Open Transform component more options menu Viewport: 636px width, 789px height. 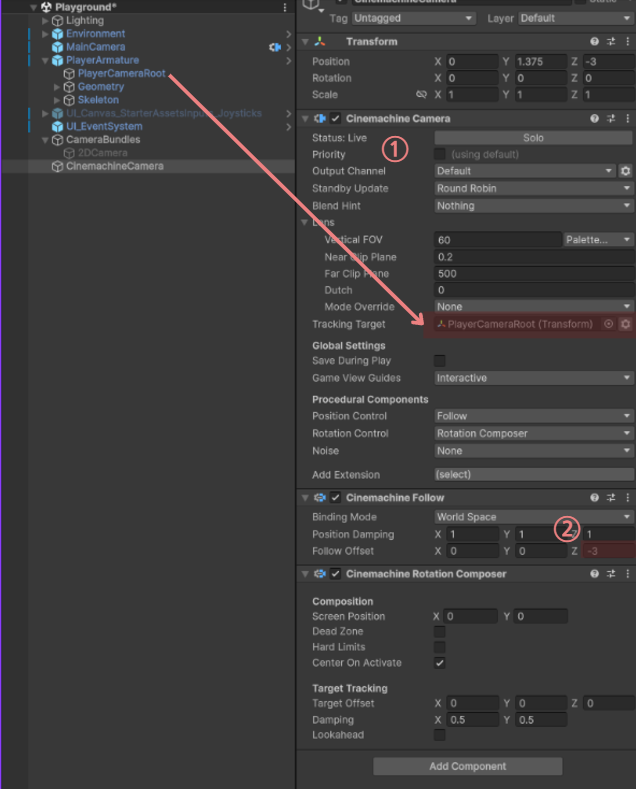click(627, 42)
